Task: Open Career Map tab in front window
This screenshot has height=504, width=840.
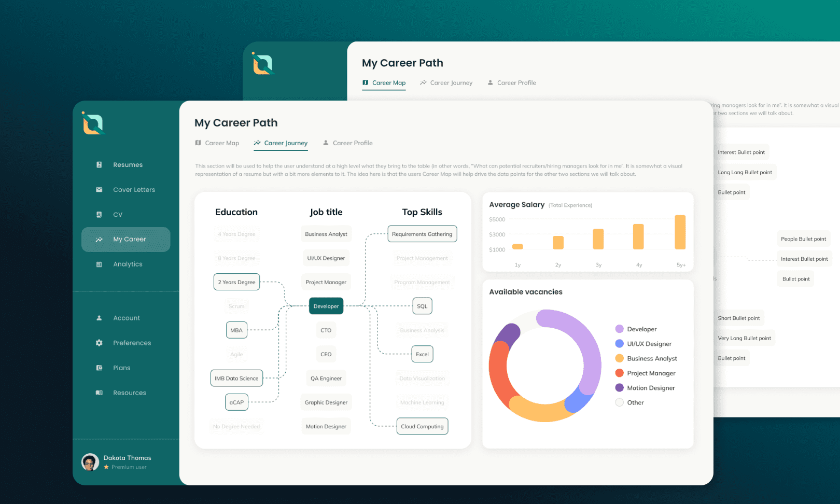Action: coord(217,143)
